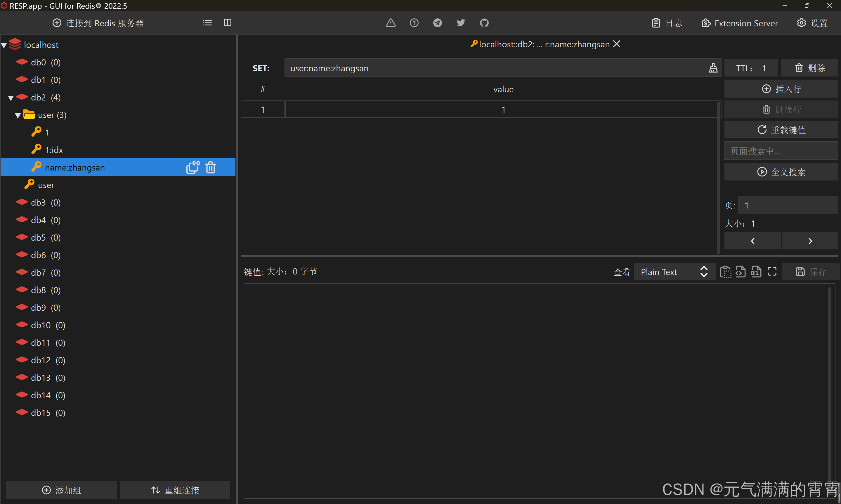Toggle the list view icon in sidebar header
Screen dimensions: 841x504
[207, 23]
